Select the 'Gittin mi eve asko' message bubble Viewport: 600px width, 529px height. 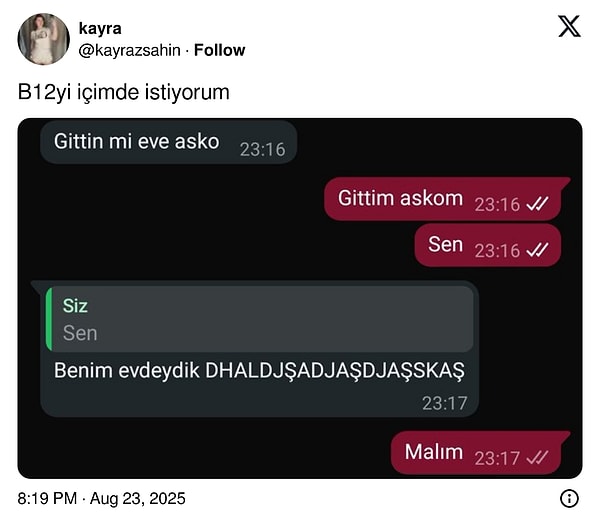tap(169, 142)
